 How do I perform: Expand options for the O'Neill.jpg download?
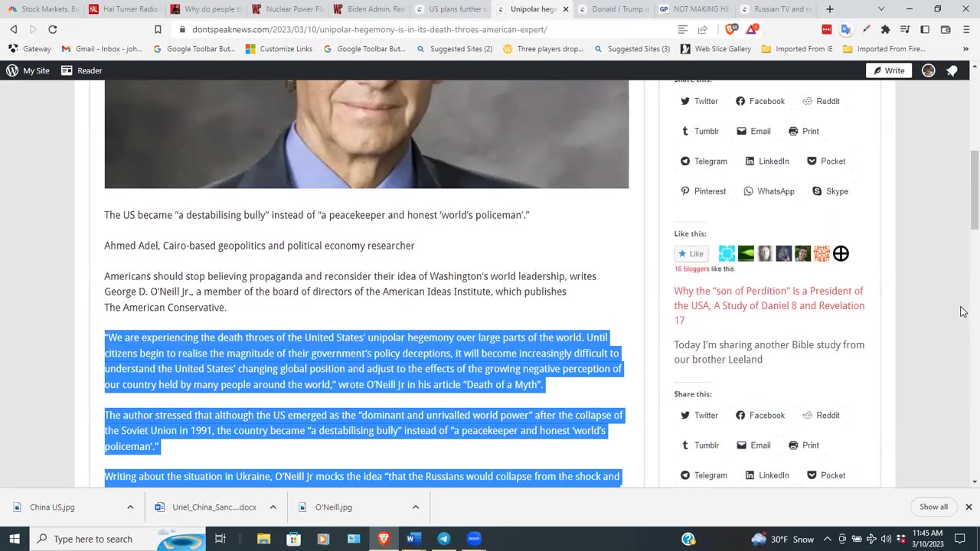click(416, 507)
